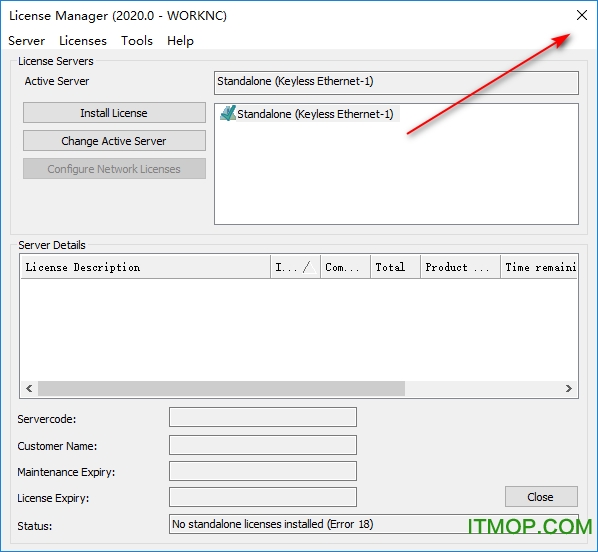Click the "License Servers" group label

point(56,61)
